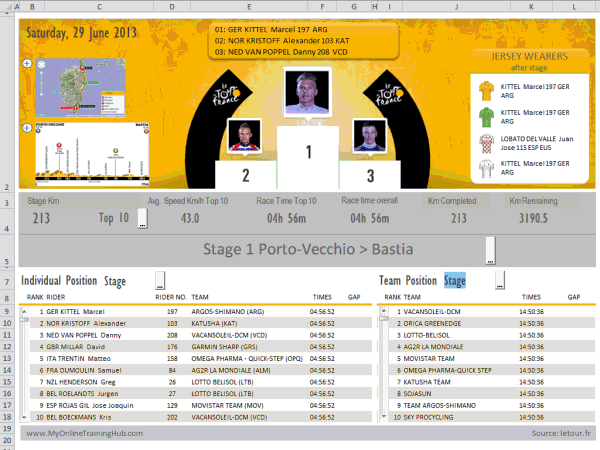Image resolution: width=600 pixels, height=450 pixels.
Task: Click podium line 02: NOR KRISTOFF Alexander
Action: point(282,41)
